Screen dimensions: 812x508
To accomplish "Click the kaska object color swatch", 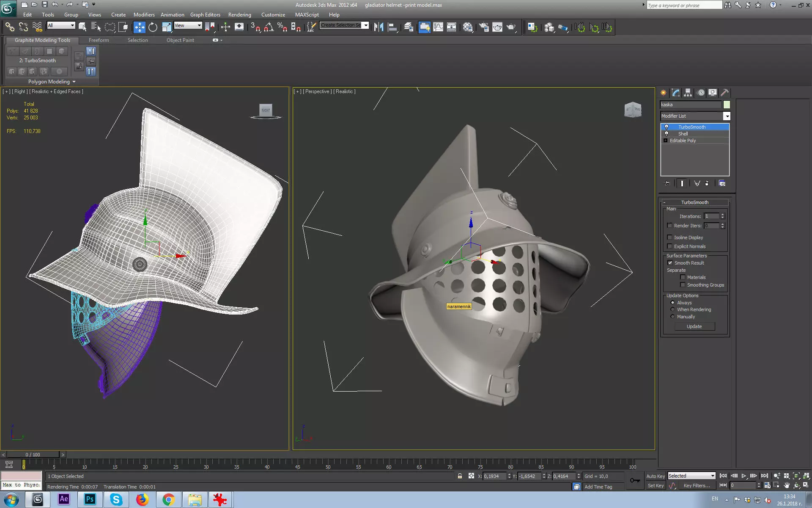I will [727, 105].
